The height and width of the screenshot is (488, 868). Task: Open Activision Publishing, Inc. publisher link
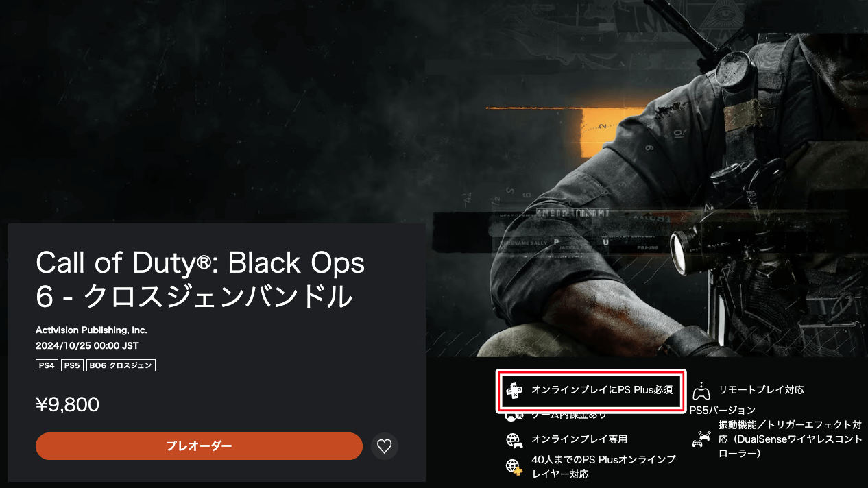(x=91, y=330)
